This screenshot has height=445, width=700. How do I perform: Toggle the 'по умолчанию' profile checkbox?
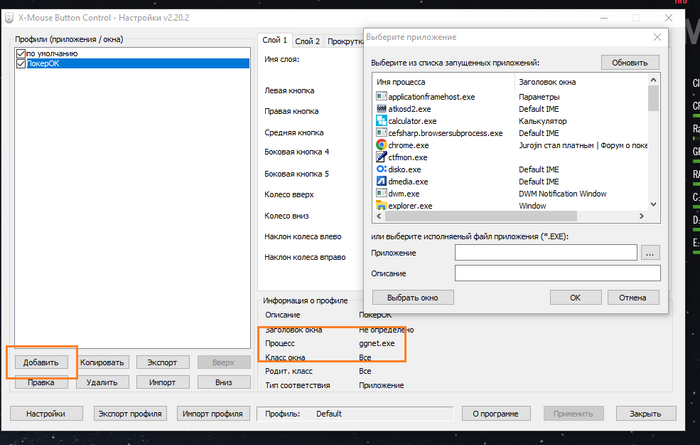[x=21, y=54]
